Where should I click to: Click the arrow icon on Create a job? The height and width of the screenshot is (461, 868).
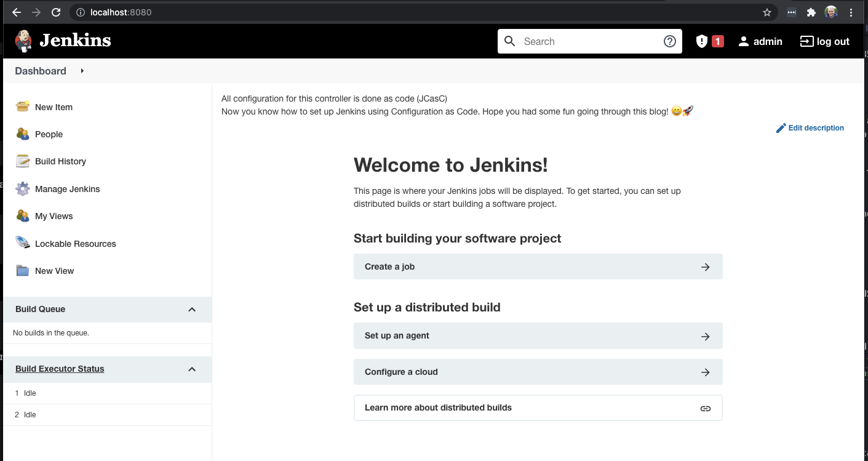point(706,267)
